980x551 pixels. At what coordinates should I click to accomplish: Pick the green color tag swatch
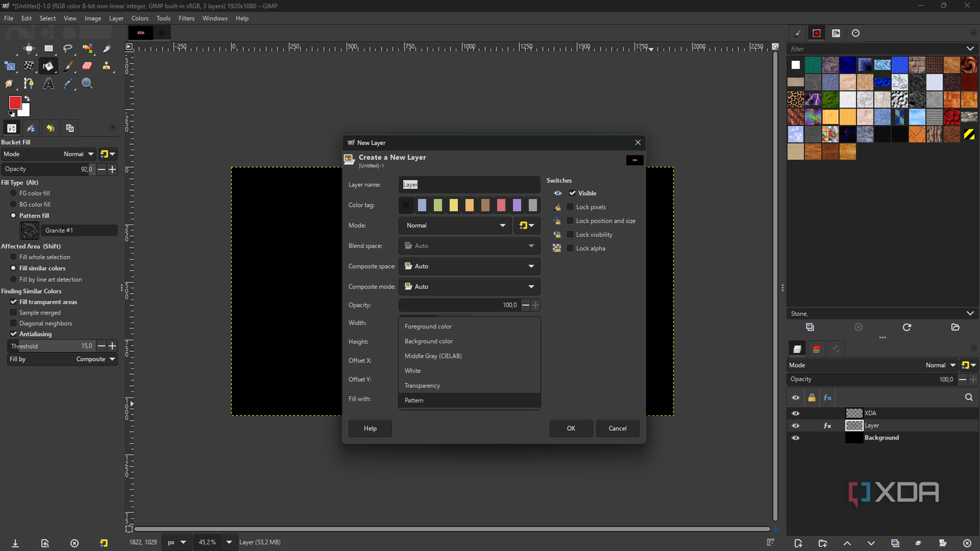(x=438, y=205)
